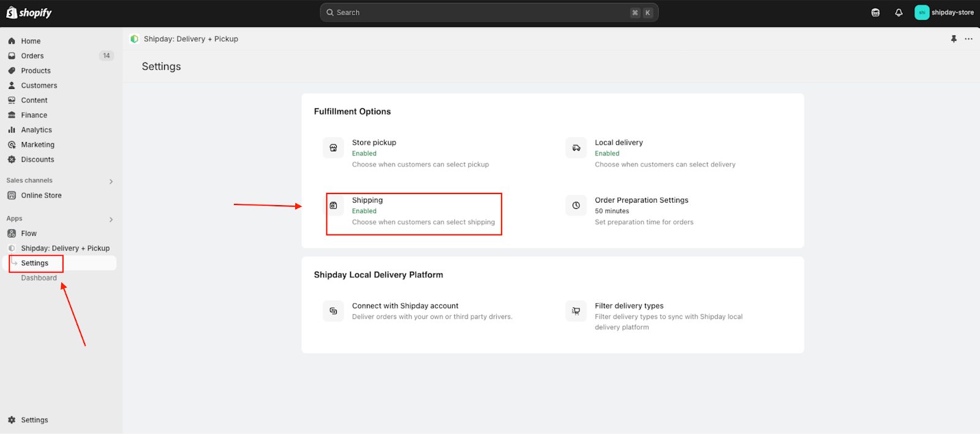
Task: Click the Local delivery truck icon
Action: coord(576,148)
